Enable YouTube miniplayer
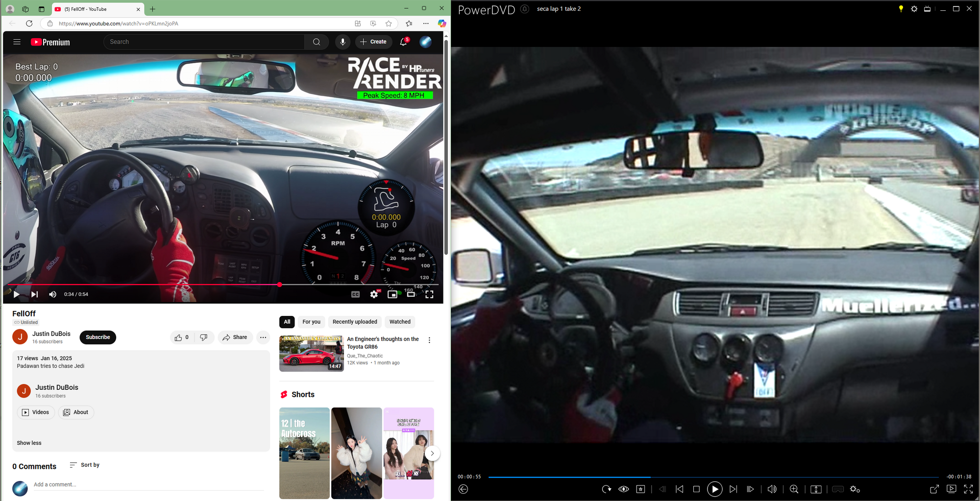980x501 pixels. click(392, 294)
